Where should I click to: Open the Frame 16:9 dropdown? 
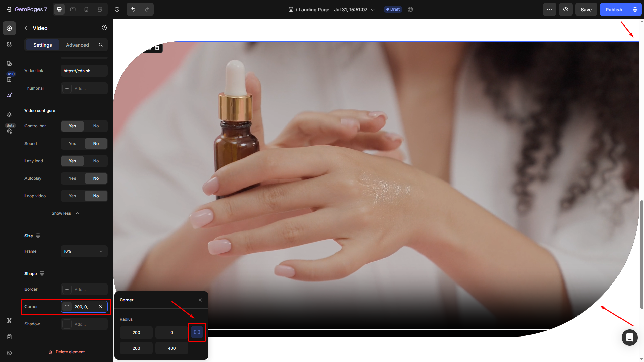tap(84, 251)
